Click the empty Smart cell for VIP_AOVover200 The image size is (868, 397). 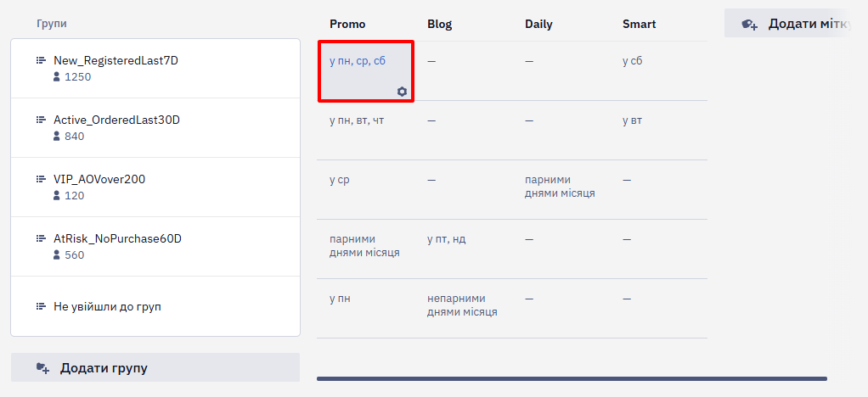pos(658,190)
